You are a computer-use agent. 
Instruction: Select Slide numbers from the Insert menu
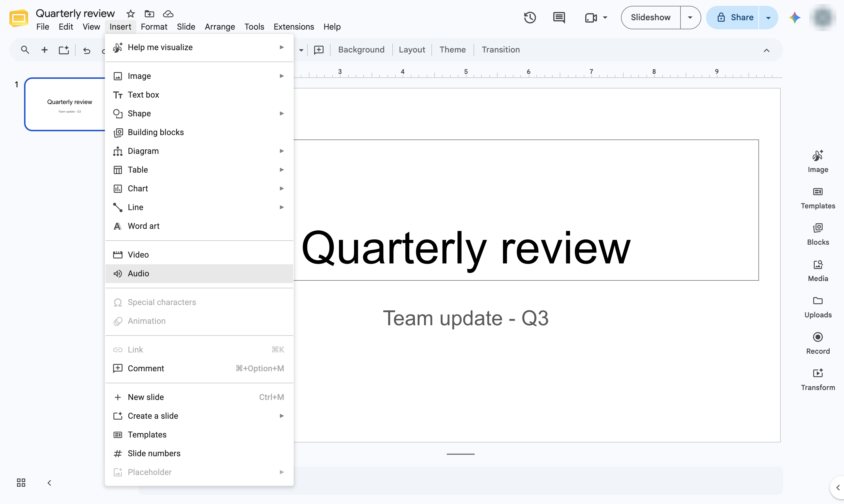tap(199, 453)
